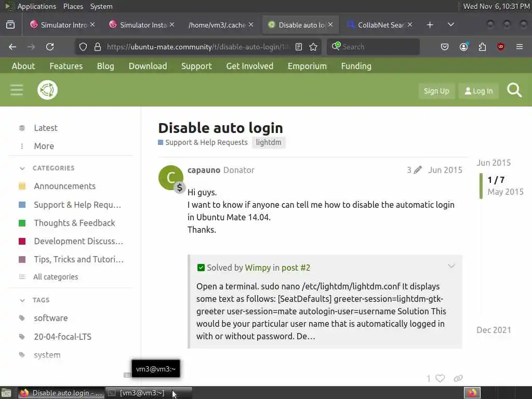Open the All categories link
Viewport: 532px width, 399px height.
click(x=55, y=277)
